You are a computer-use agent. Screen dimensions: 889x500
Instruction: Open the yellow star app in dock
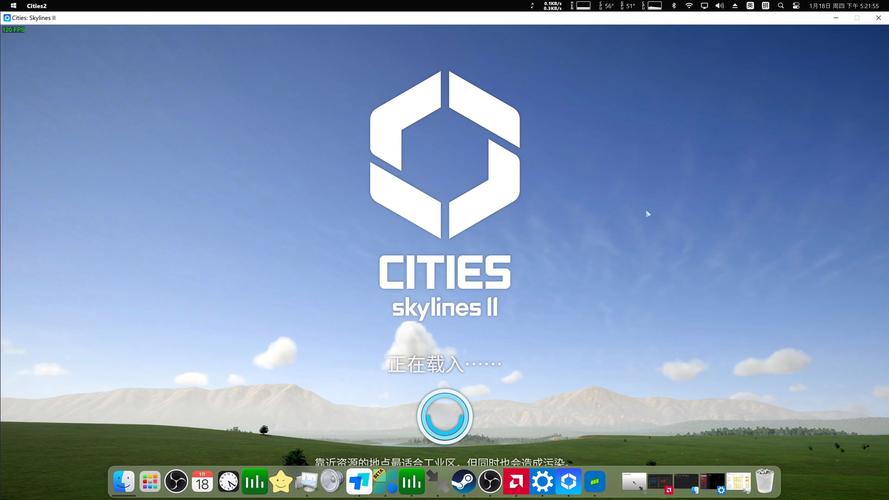(x=281, y=482)
